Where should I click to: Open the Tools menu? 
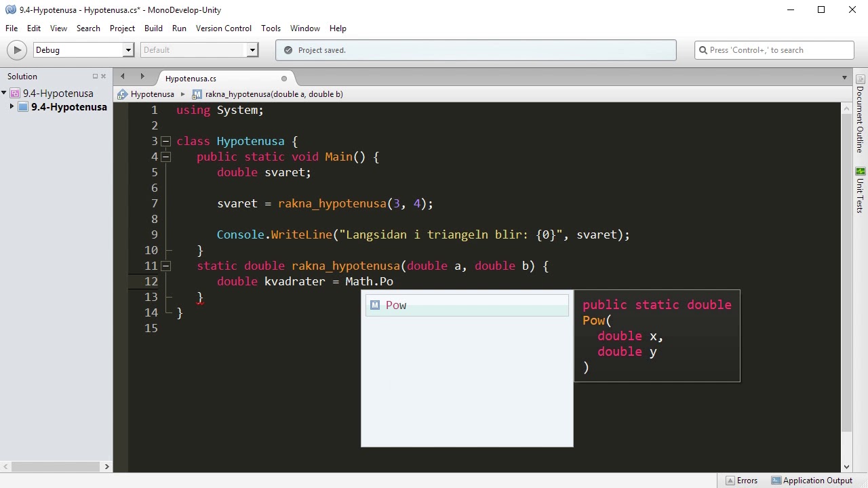[271, 28]
